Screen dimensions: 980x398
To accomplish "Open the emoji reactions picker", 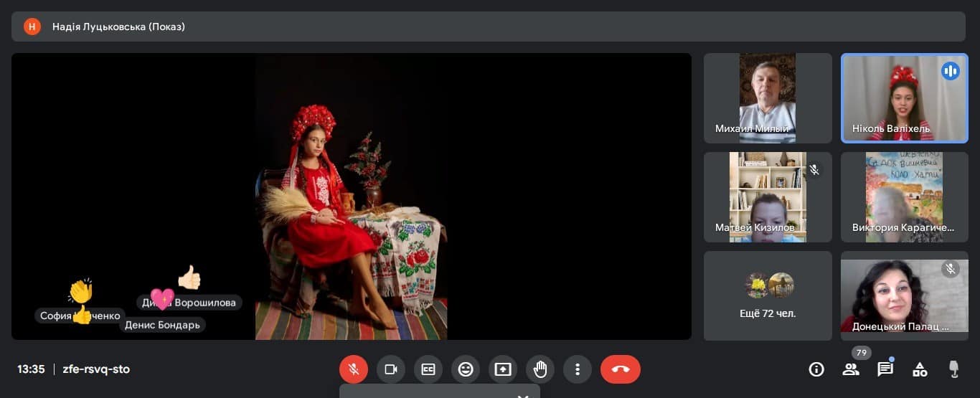I will 466,369.
